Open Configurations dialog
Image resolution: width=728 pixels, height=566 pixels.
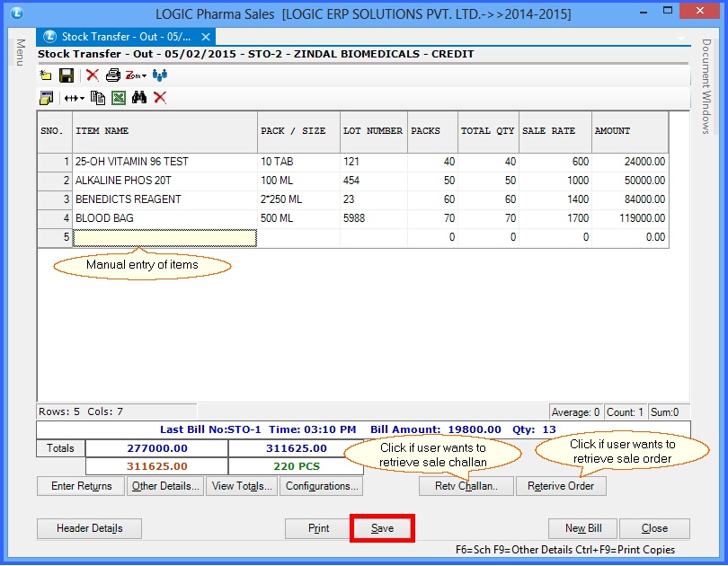point(321,486)
